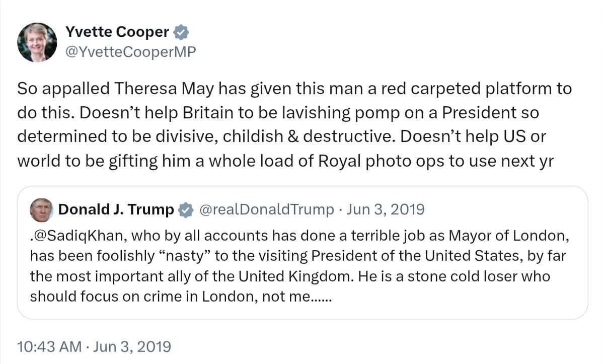Click the verified badge beside Yvette Cooper
The width and height of the screenshot is (604, 364).
click(x=181, y=33)
